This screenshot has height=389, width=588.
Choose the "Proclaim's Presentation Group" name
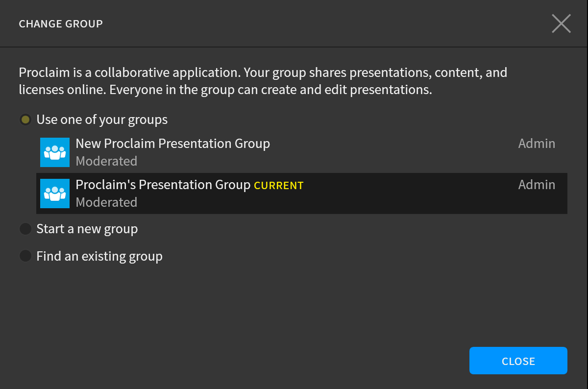point(163,185)
